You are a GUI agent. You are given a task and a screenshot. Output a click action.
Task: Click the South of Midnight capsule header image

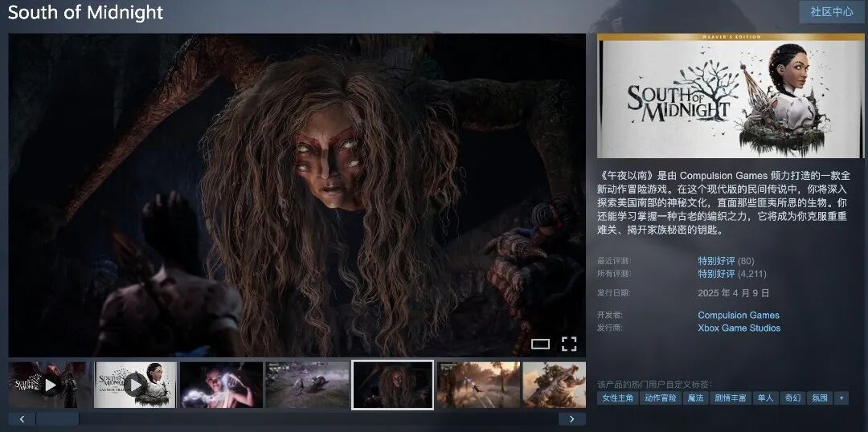point(730,96)
